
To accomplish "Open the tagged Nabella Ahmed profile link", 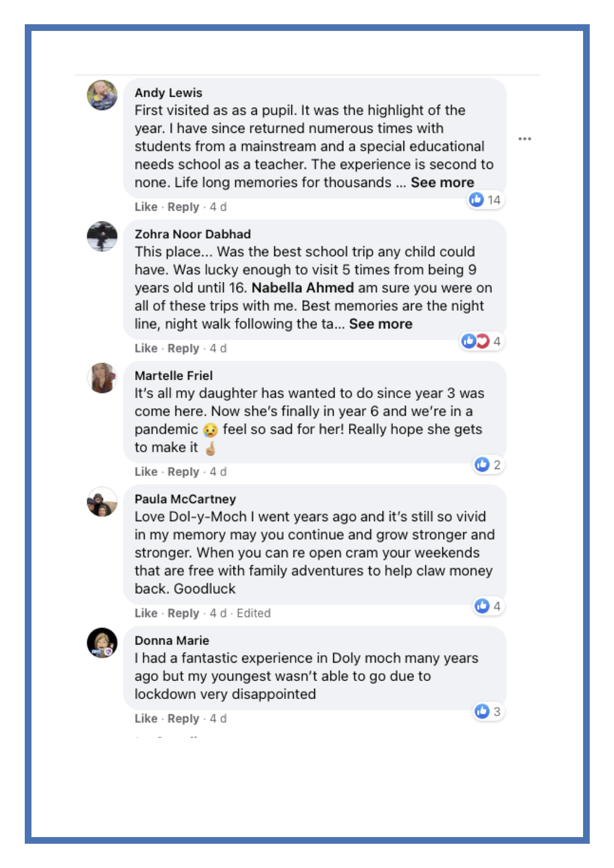I will 302,288.
